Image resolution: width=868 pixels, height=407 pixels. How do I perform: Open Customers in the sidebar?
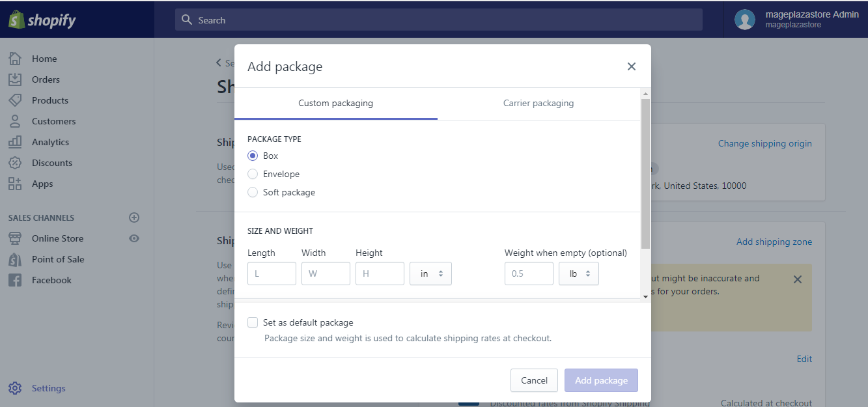click(53, 121)
